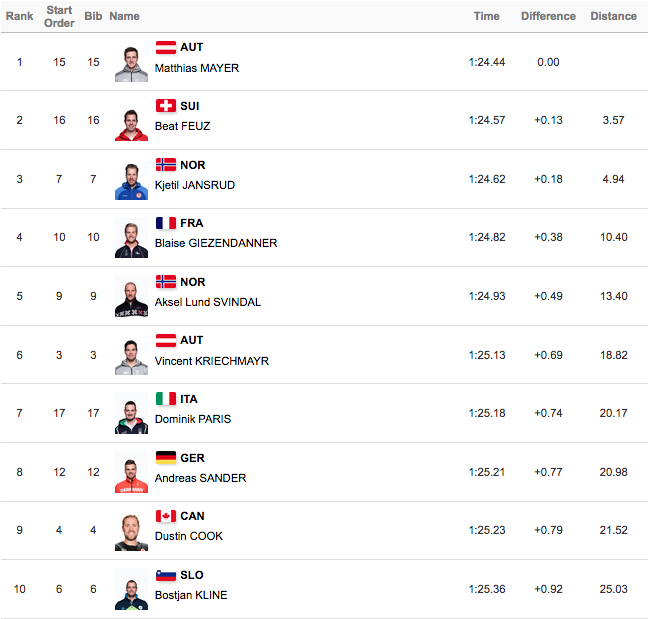Viewport: 648px width, 619px height.
Task: Open Vincent KRIECHMAYR athlete name link
Action: (212, 361)
